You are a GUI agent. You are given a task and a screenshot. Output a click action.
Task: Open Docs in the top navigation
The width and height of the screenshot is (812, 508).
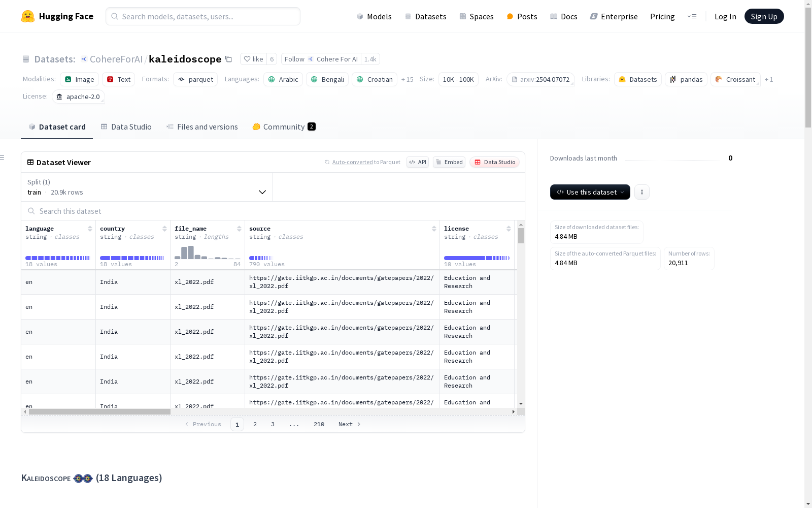point(564,16)
